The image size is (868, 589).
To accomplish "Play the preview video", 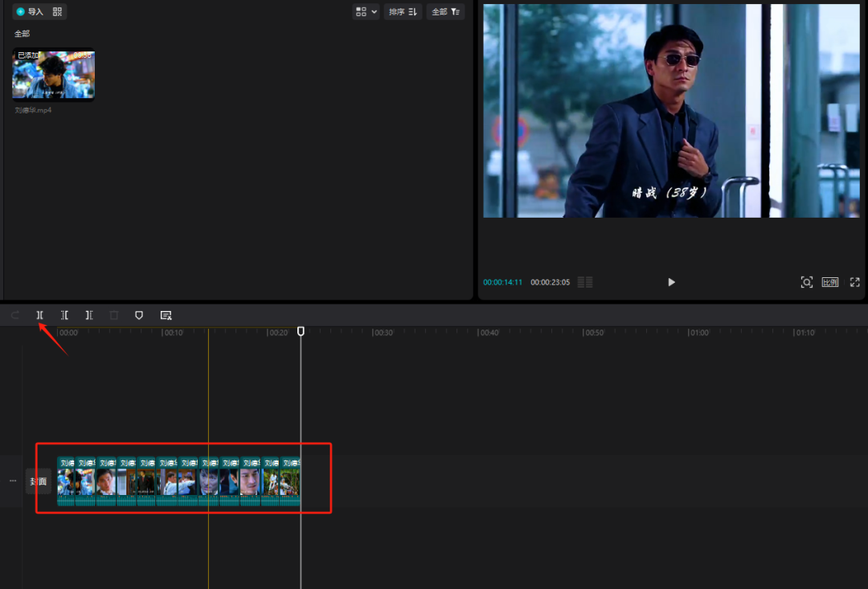I will pos(671,282).
